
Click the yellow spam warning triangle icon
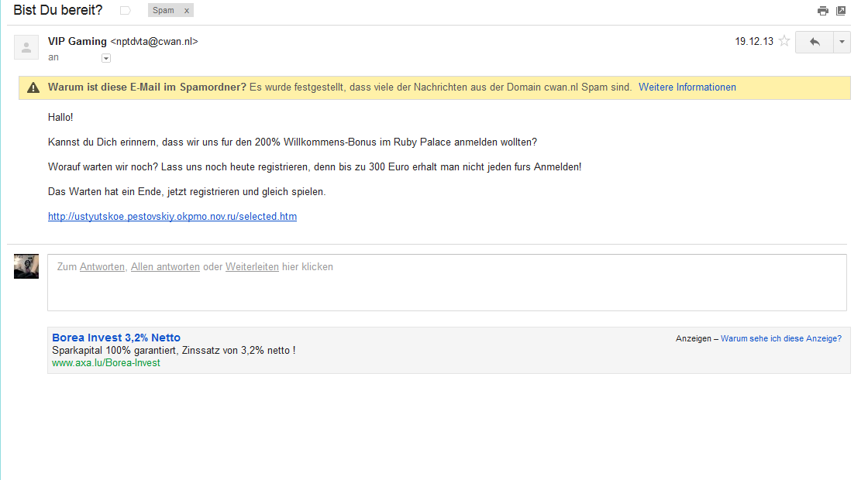pos(33,87)
